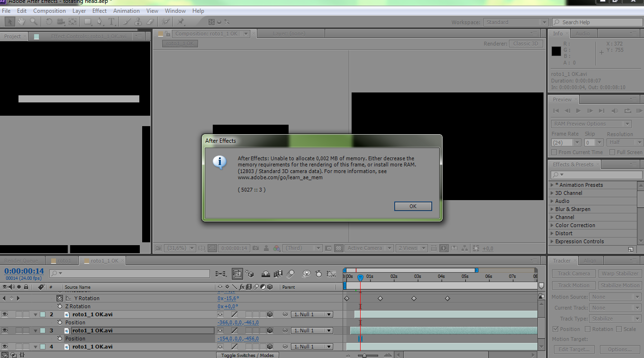Select the Selection arrow tool
Image resolution: width=644 pixels, height=358 pixels.
pos(10,21)
